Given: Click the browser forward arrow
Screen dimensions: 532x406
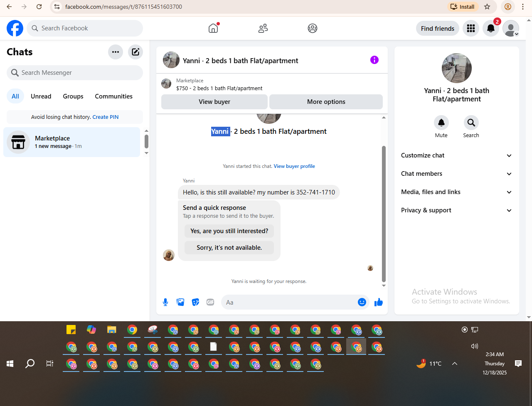Looking at the screenshot, I should point(24,7).
